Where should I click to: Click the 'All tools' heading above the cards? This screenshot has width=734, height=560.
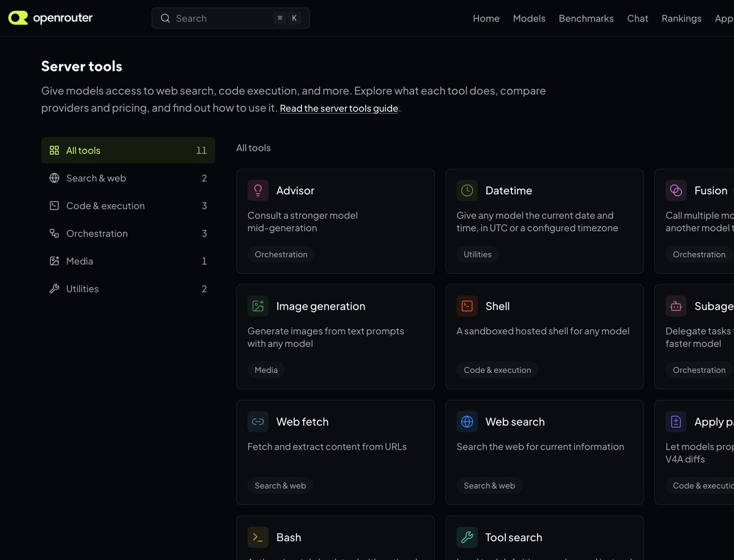point(253,148)
